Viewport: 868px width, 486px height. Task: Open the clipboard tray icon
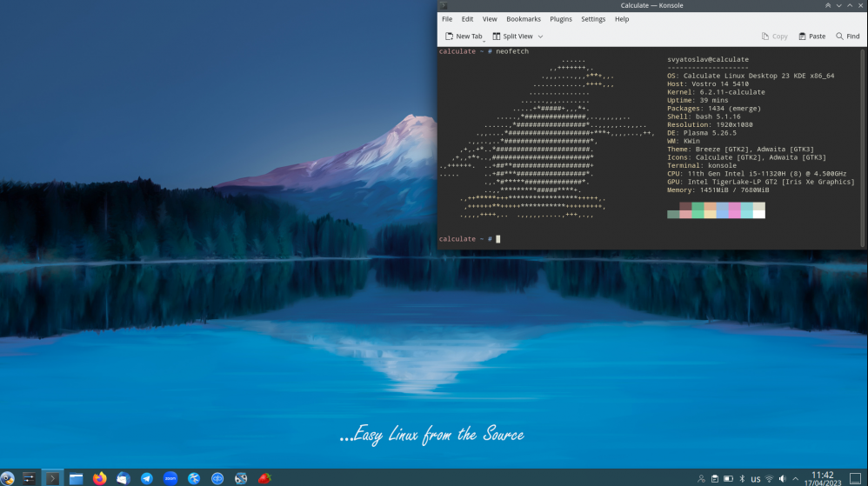pos(715,479)
